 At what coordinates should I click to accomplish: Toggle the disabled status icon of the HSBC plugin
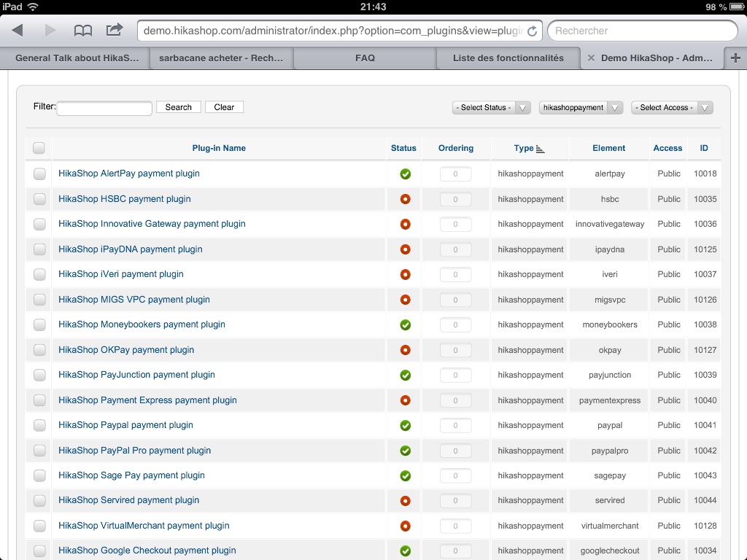click(x=405, y=199)
